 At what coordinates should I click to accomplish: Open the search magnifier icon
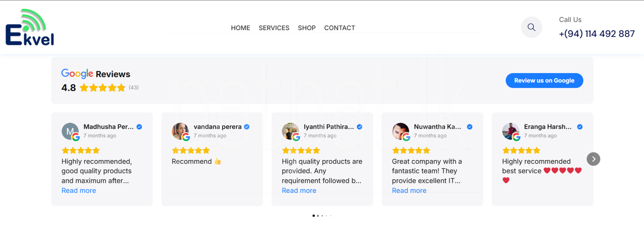click(x=531, y=27)
